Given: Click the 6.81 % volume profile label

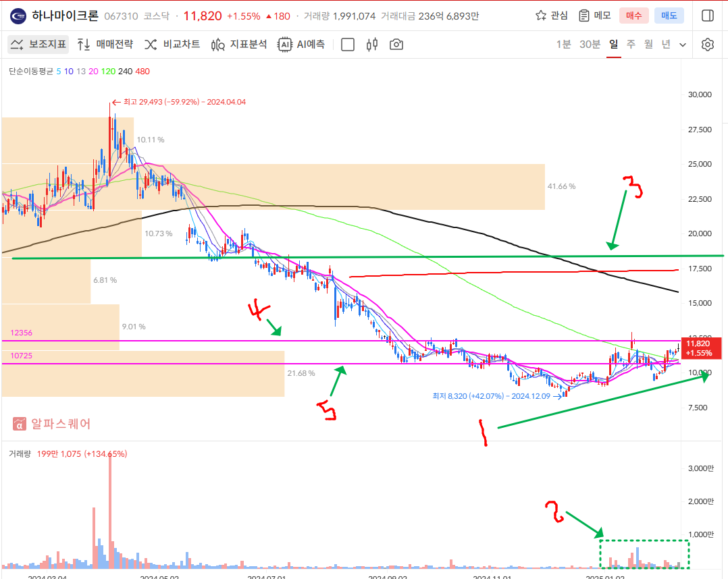Looking at the screenshot, I should point(105,280).
